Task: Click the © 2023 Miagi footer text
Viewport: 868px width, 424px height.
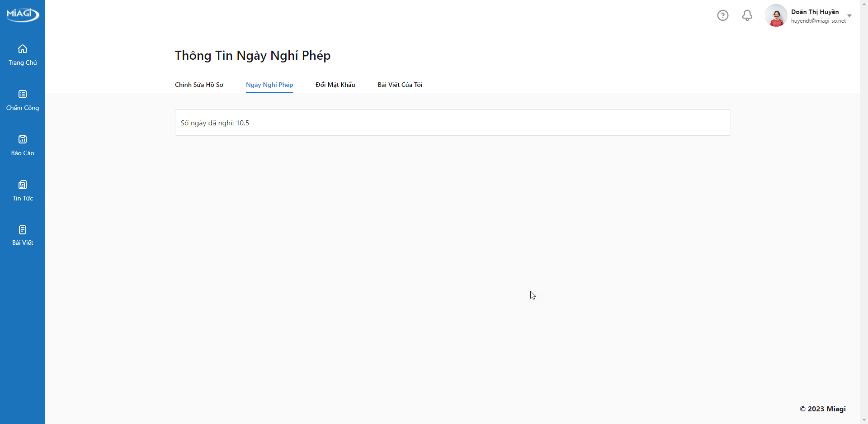Action: click(x=822, y=409)
